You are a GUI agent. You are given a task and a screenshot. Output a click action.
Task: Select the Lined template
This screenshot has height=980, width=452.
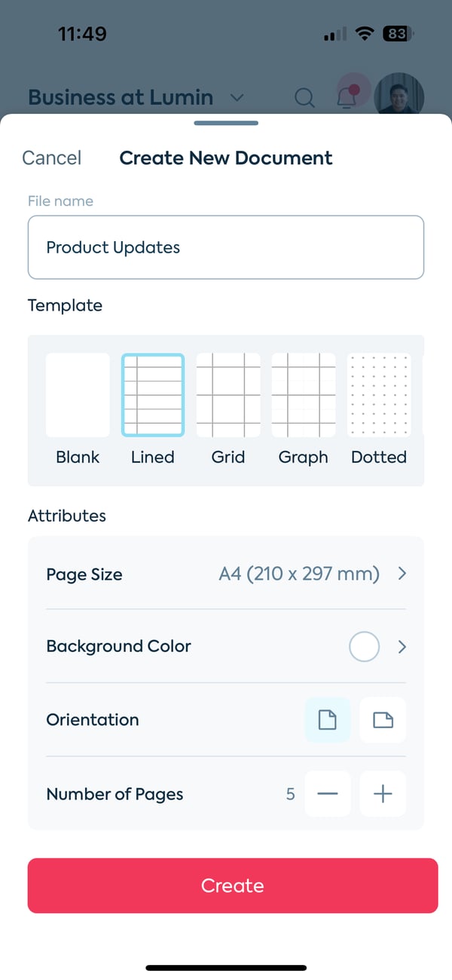coord(153,394)
